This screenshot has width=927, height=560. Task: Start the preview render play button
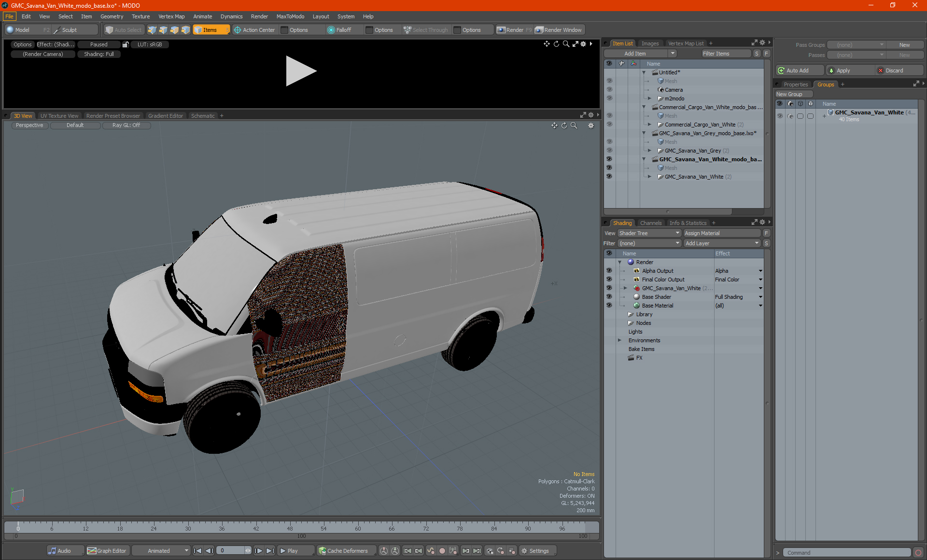(300, 71)
